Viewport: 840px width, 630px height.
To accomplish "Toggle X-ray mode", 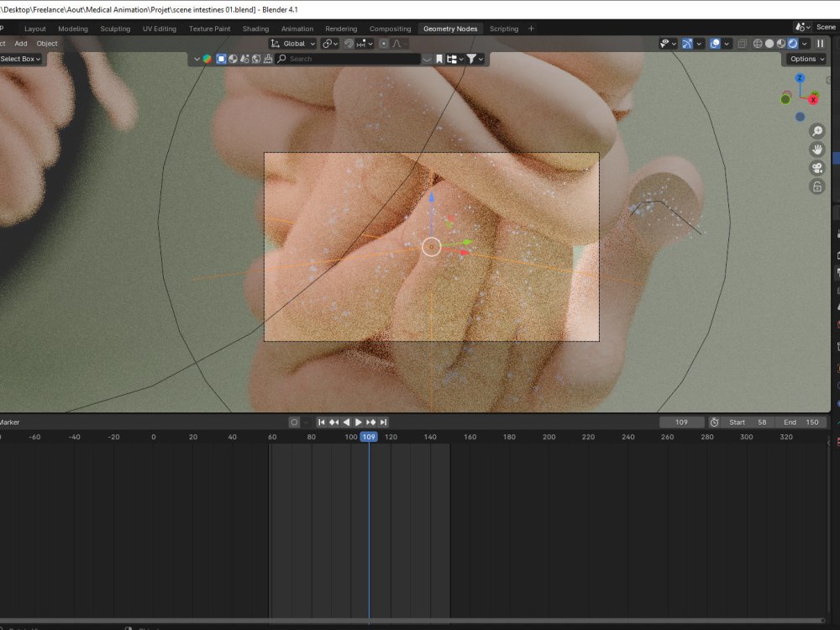I will click(x=742, y=44).
